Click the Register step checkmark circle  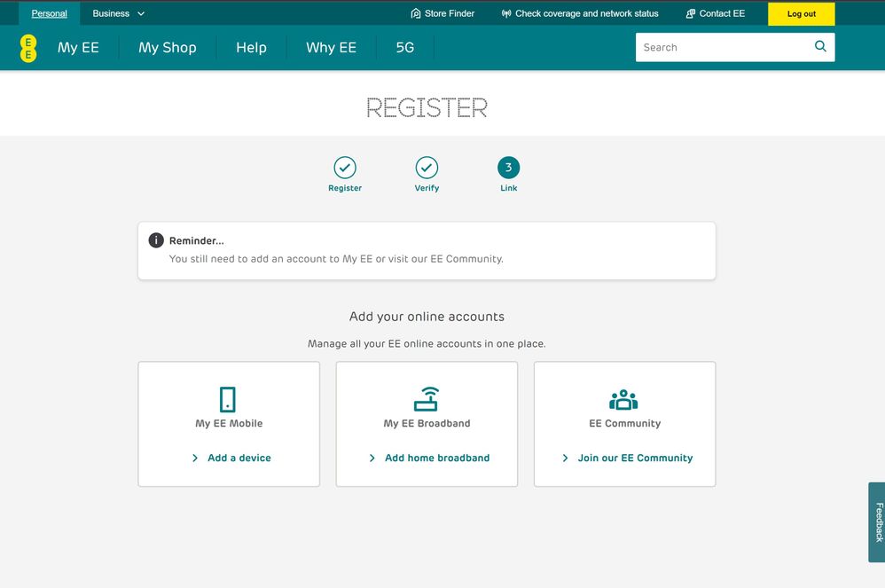[345, 168]
